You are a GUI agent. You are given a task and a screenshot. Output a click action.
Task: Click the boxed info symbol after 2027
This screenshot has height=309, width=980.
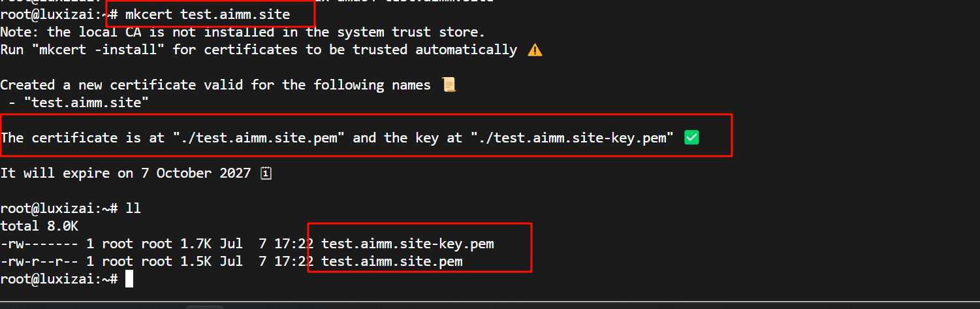[x=266, y=173]
